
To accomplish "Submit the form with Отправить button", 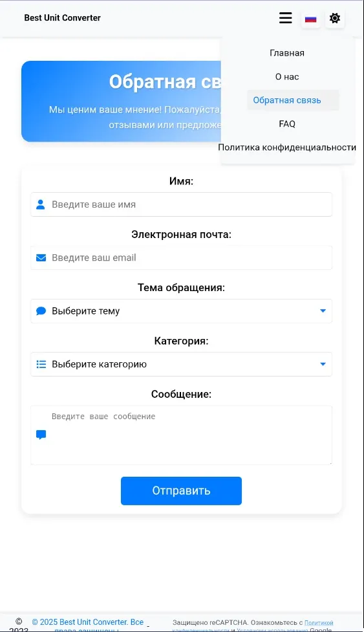I will point(181,491).
